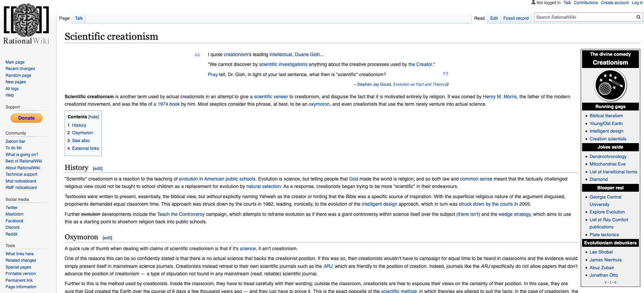Viewport: 644px width, 293px height.
Task: Open Create account link
Action: click(615, 3)
